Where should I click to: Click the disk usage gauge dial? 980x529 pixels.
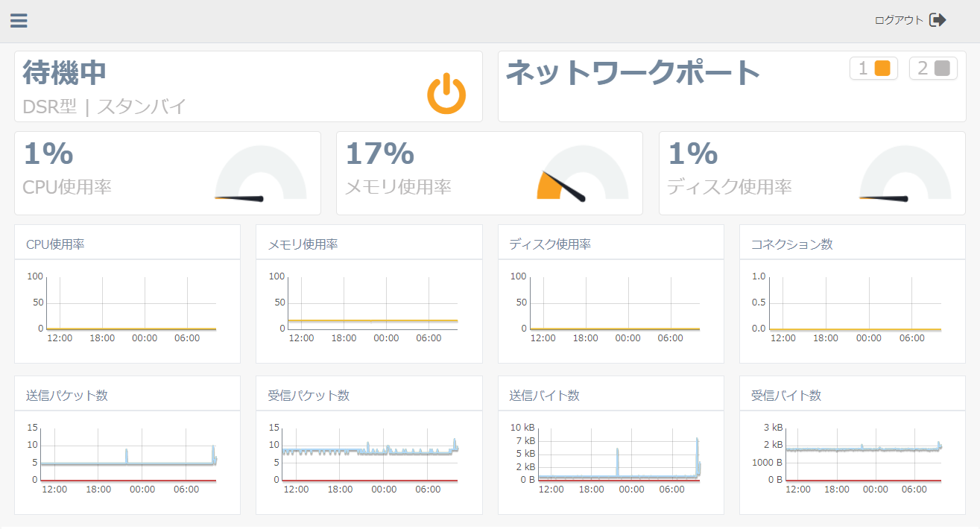[x=905, y=175]
